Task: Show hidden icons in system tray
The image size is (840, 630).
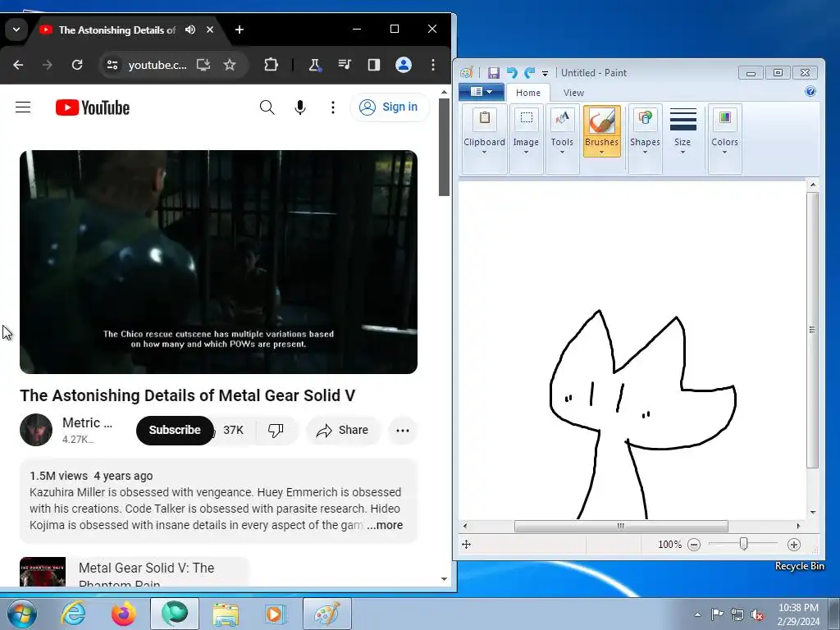Action: (x=697, y=614)
